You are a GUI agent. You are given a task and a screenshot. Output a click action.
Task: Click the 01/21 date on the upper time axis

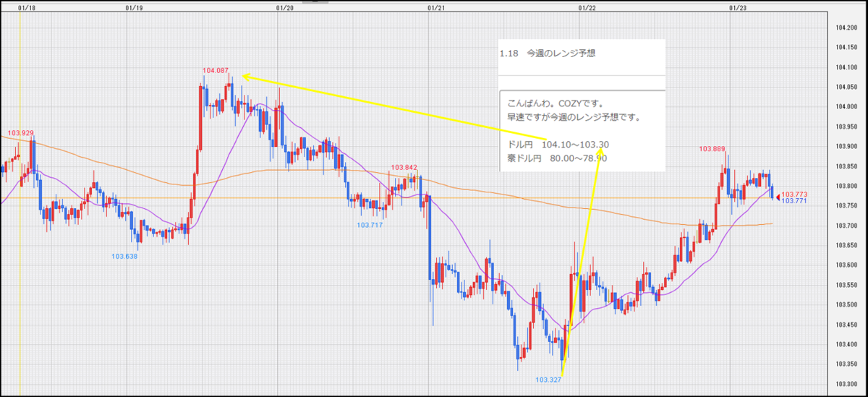pyautogui.click(x=436, y=9)
